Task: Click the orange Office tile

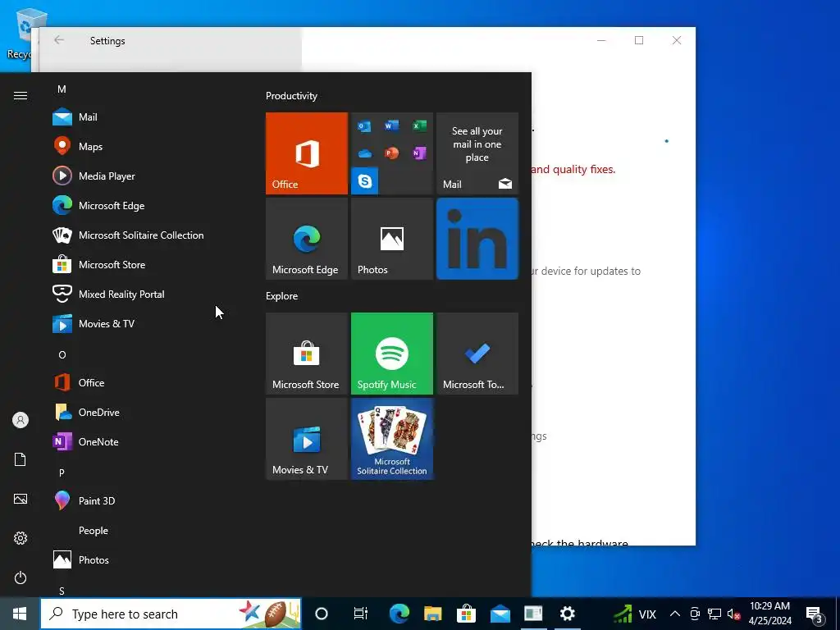Action: click(307, 153)
